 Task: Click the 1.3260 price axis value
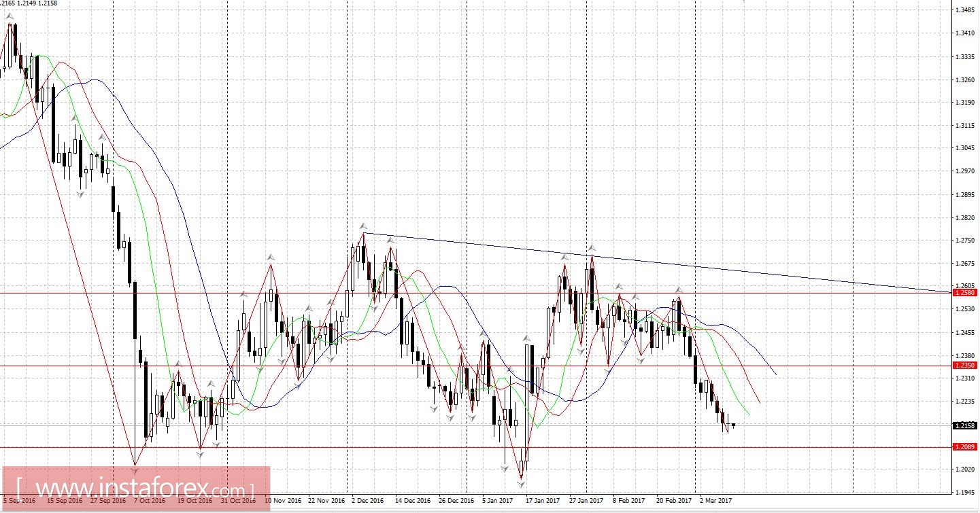coord(966,79)
